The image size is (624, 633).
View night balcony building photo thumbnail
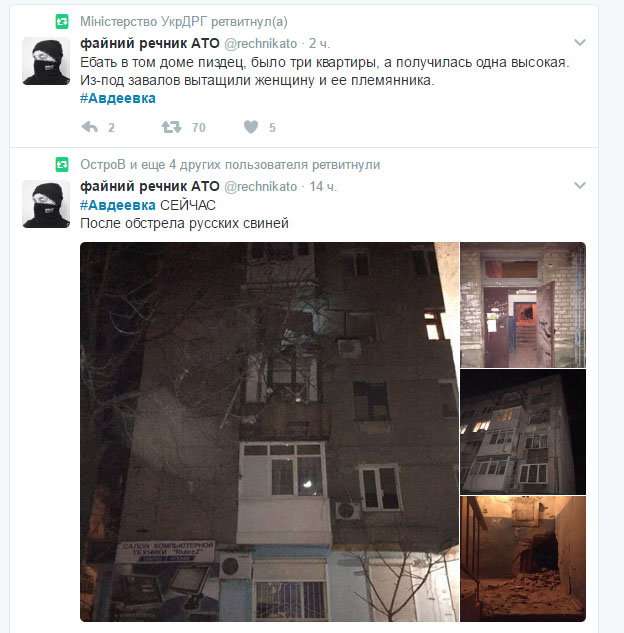pos(523,432)
